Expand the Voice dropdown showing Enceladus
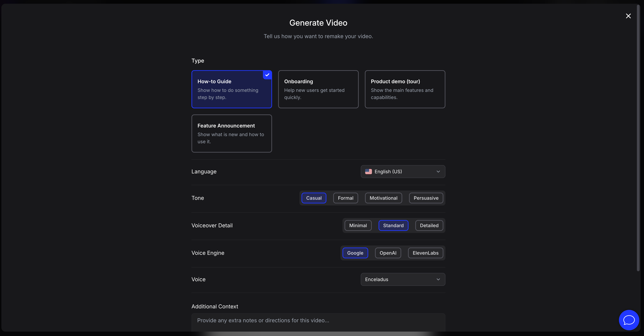The image size is (644, 336). pyautogui.click(x=403, y=279)
